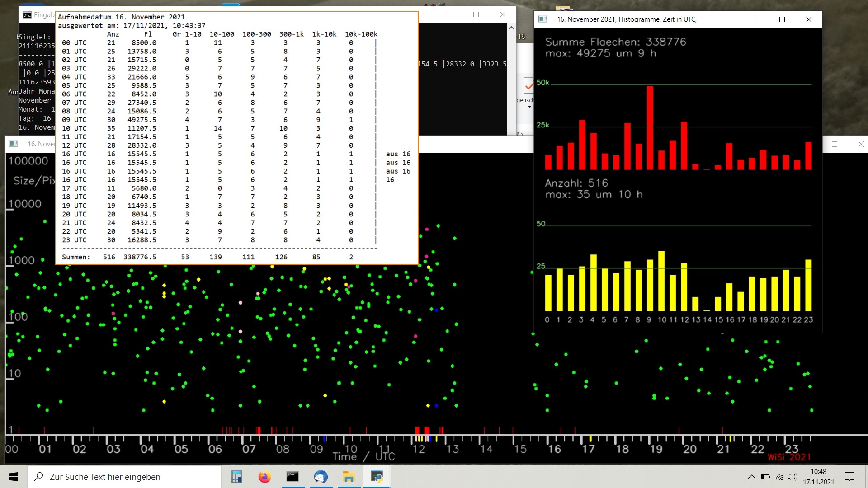
Task: Minimize the Command Prompt window
Action: coord(450,14)
